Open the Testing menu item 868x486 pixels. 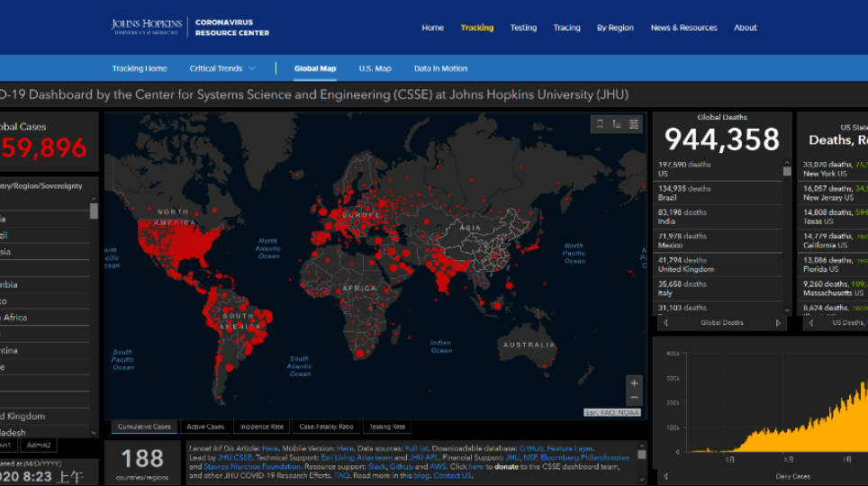click(523, 28)
